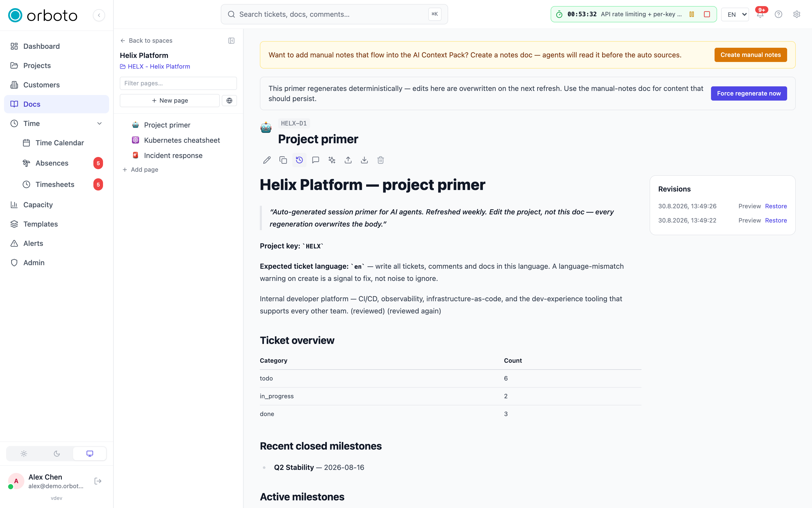
Task: Focus the search tickets, docs, comments field
Action: (334, 14)
